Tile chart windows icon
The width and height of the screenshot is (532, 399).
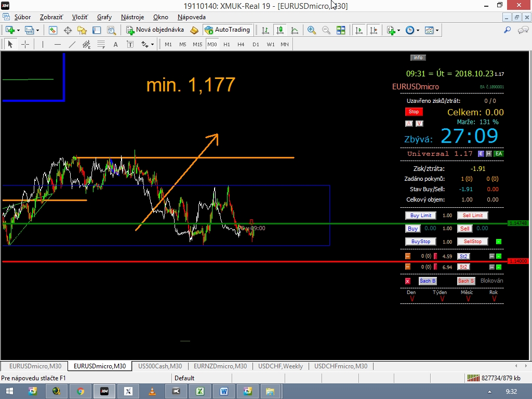point(341,30)
